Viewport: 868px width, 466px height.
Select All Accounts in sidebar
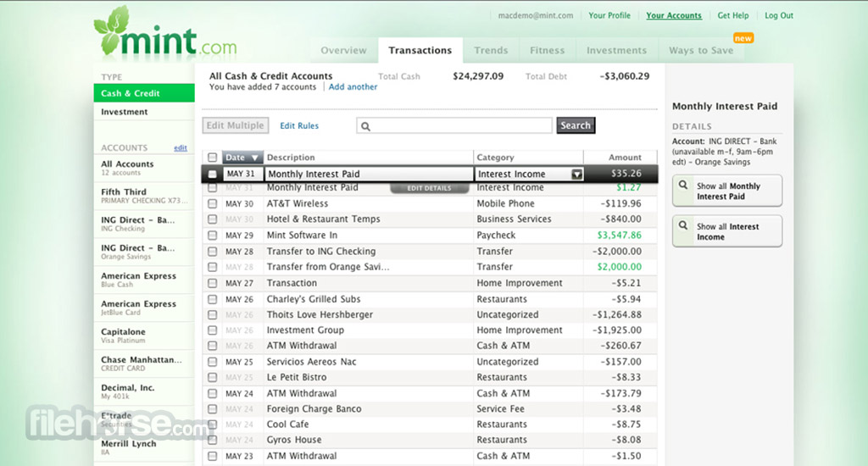point(144,168)
